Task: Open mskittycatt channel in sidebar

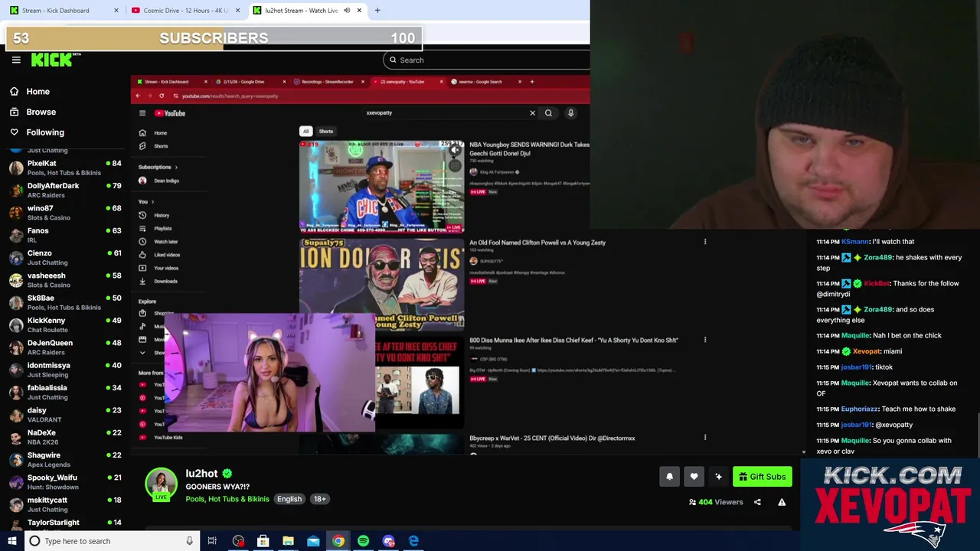Action: pyautogui.click(x=65, y=504)
